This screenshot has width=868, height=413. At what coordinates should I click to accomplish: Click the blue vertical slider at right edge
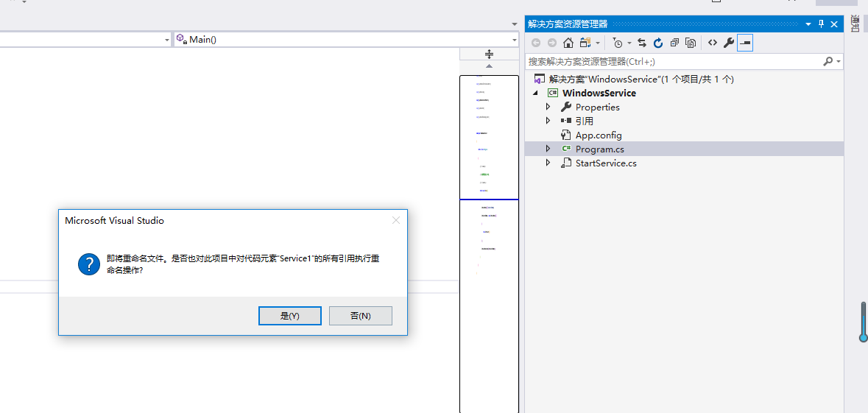click(x=863, y=322)
